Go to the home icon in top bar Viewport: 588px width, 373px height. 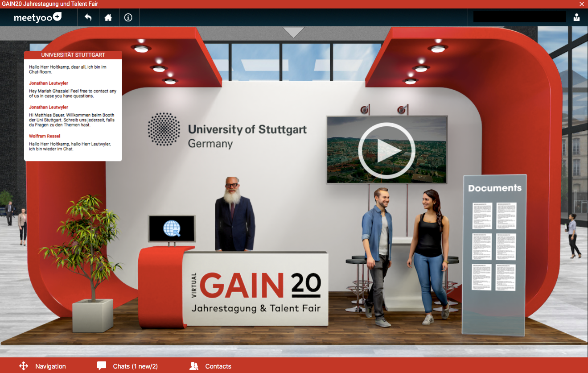[108, 18]
